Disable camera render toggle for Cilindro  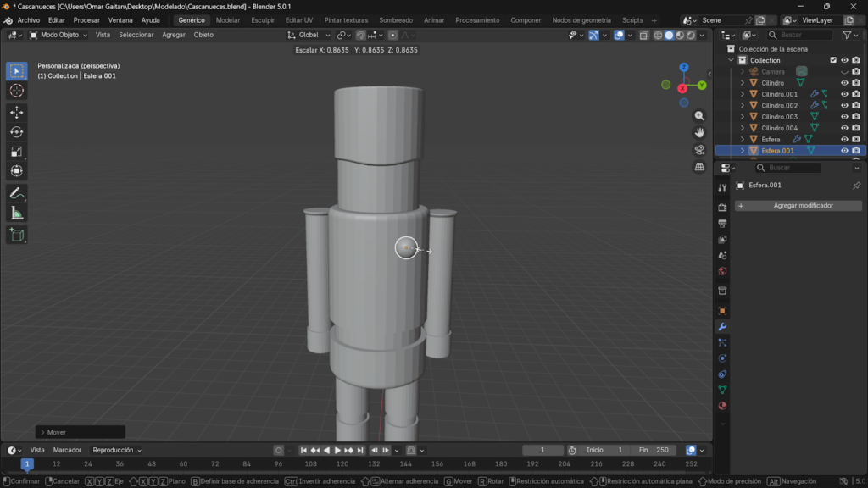854,82
